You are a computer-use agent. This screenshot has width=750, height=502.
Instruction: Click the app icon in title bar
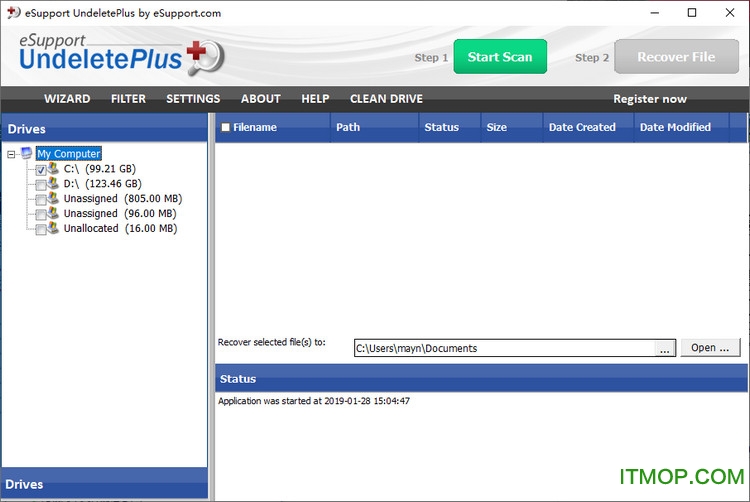click(13, 13)
